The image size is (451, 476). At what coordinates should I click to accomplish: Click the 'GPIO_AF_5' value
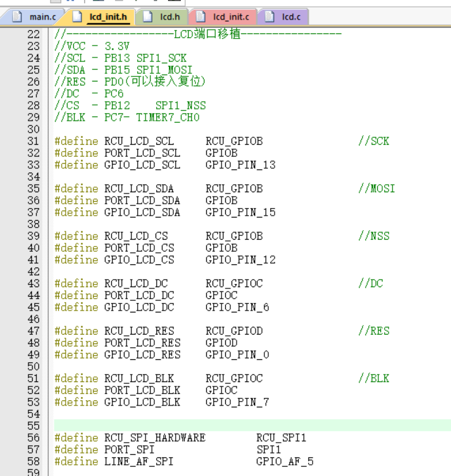pos(285,462)
